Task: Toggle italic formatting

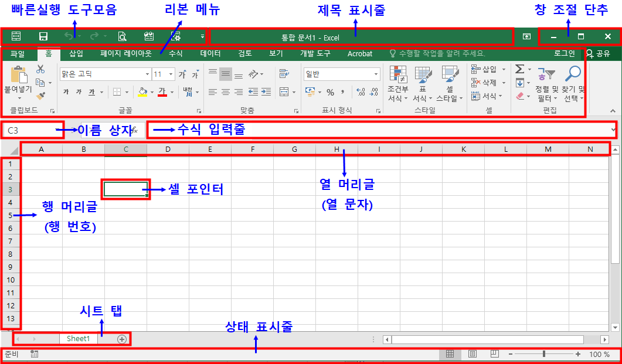Action: click(79, 92)
